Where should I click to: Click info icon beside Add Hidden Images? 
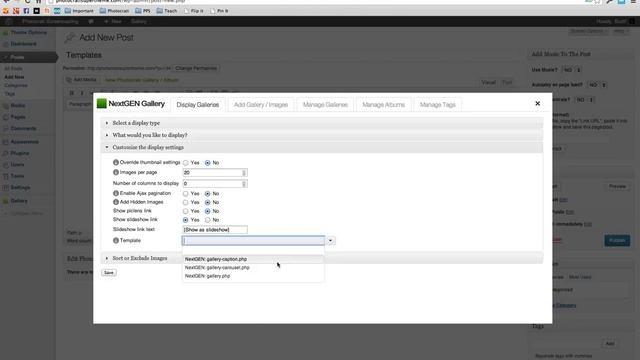pos(116,202)
